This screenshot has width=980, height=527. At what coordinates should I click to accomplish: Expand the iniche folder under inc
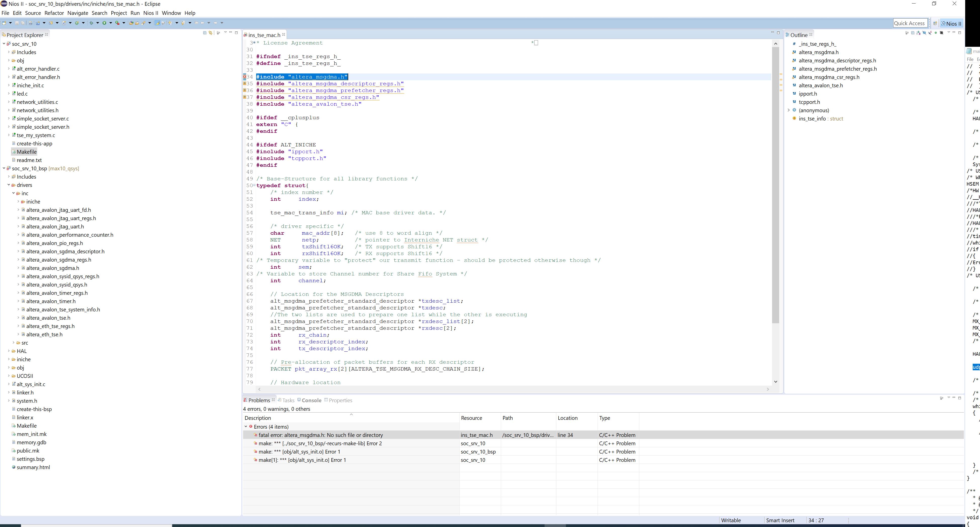pos(18,201)
